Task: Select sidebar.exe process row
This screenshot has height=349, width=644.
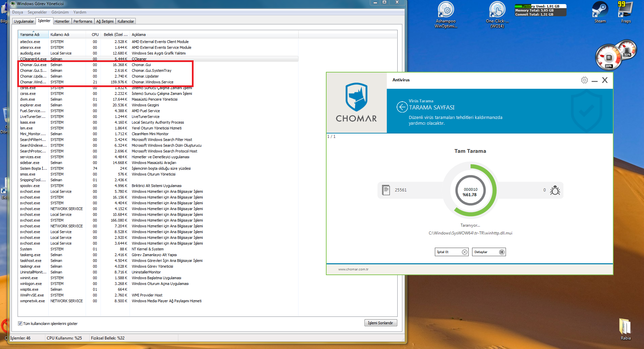Action: [158, 163]
